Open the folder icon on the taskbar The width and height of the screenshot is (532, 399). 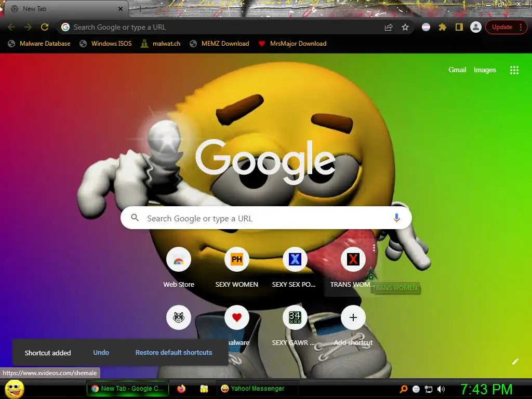[x=204, y=389]
